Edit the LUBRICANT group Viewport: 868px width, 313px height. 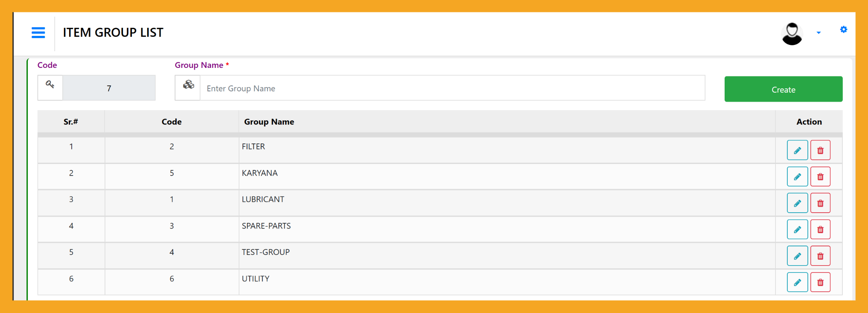pos(797,203)
